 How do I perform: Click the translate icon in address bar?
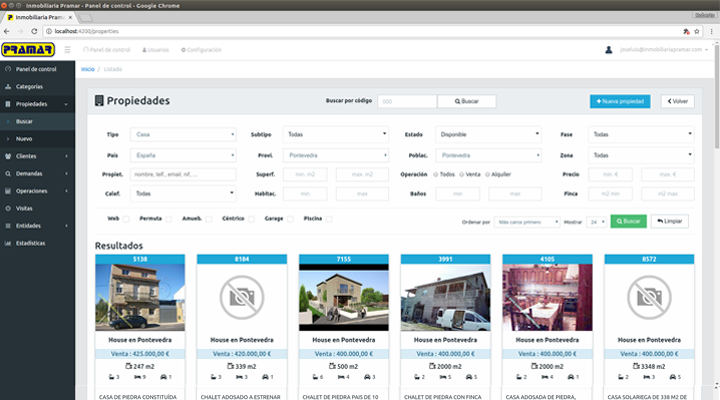coord(686,31)
